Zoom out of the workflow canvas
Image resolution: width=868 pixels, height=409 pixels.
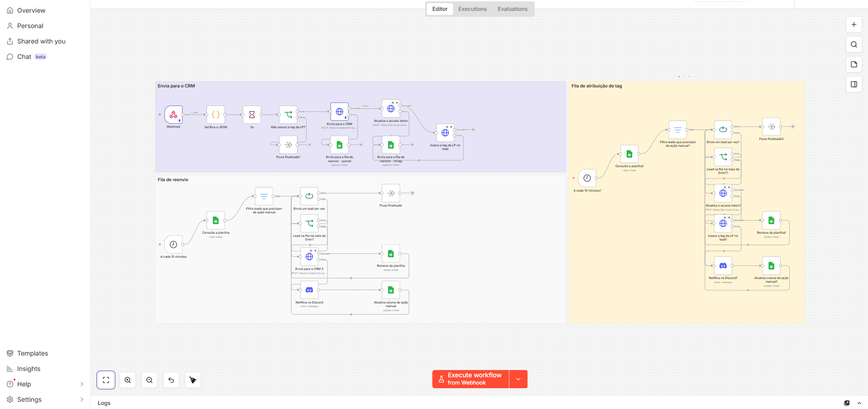[x=149, y=380]
